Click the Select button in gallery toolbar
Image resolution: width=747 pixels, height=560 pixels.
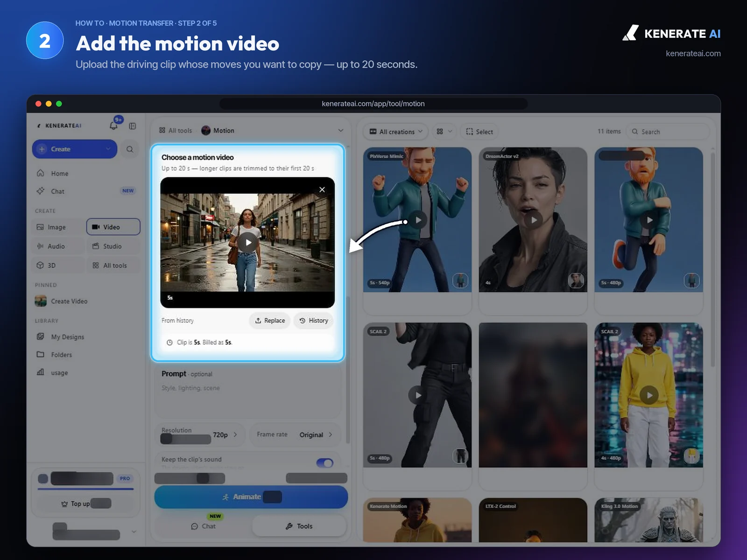(479, 132)
